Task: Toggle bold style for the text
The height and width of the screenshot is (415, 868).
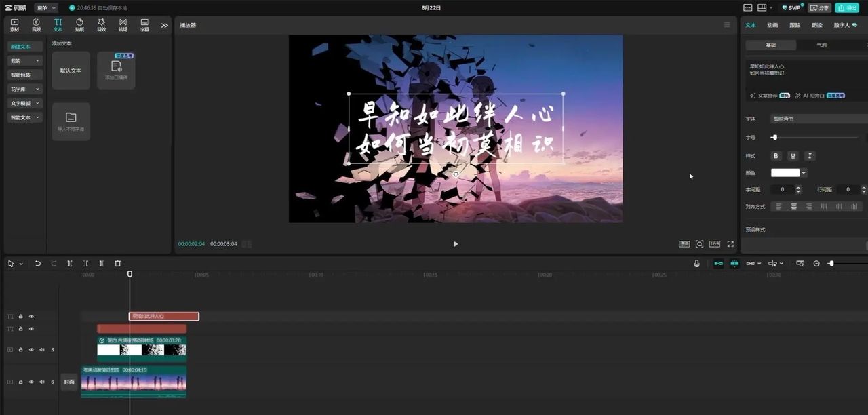Action: (776, 156)
